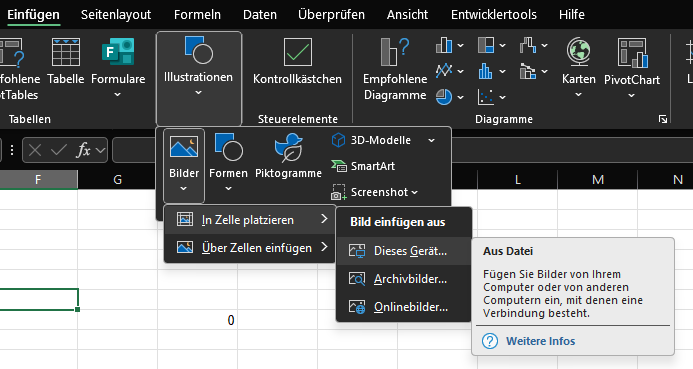693x369 pixels.
Task: Switch to the Überprüfen tab
Action: pos(331,15)
